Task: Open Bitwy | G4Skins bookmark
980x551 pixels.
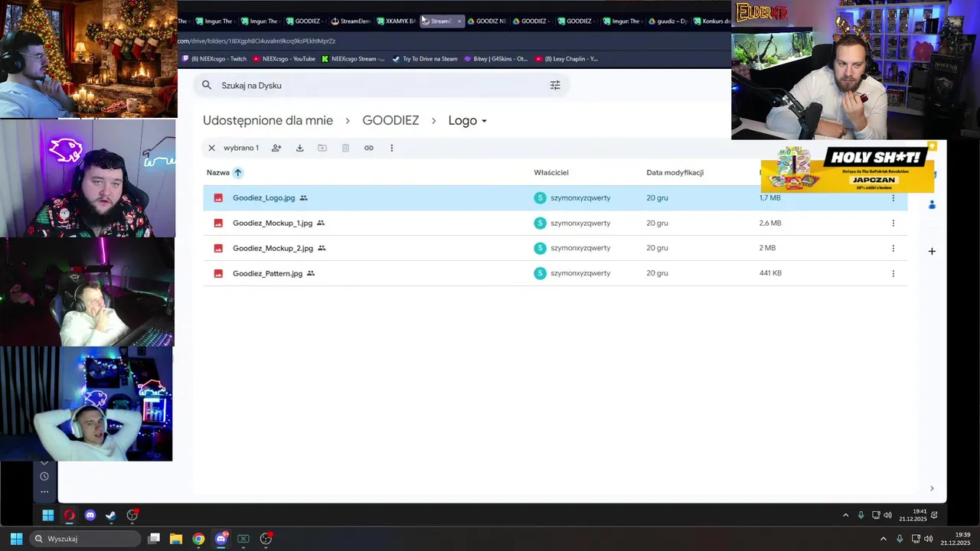Action: tap(495, 59)
